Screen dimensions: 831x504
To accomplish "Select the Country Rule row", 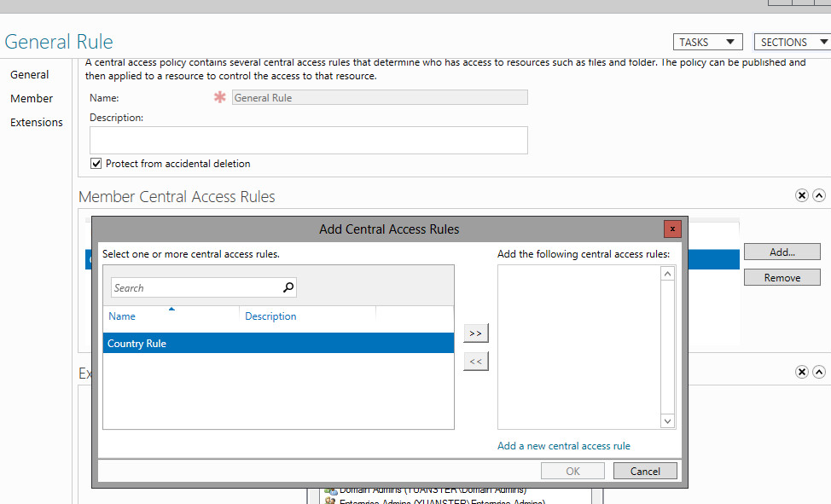I will point(278,343).
